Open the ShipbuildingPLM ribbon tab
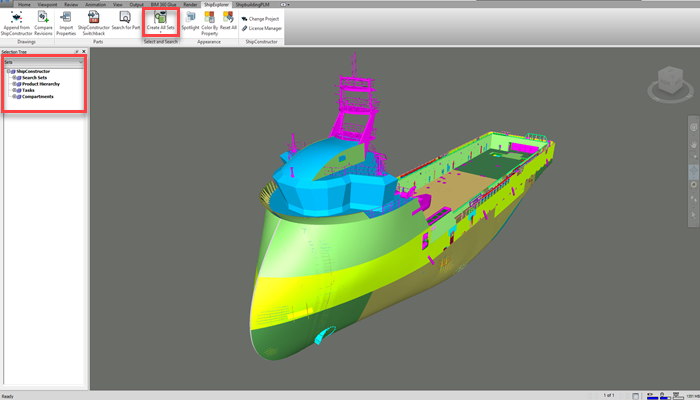Viewport: 700px width, 400px height. click(252, 4)
